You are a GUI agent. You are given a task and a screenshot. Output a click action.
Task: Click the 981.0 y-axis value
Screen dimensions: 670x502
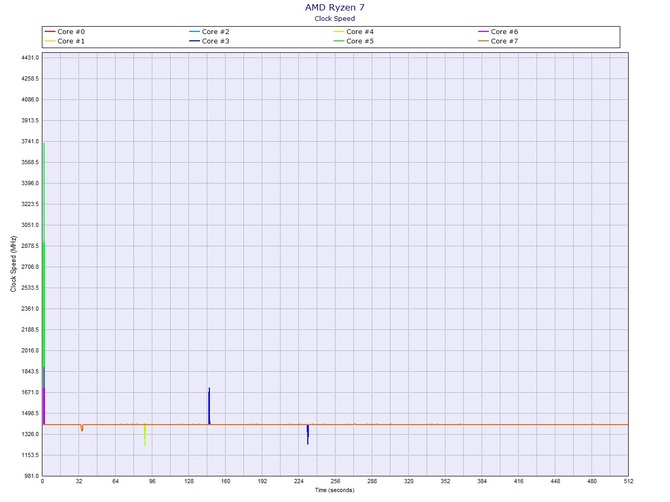tap(30, 476)
